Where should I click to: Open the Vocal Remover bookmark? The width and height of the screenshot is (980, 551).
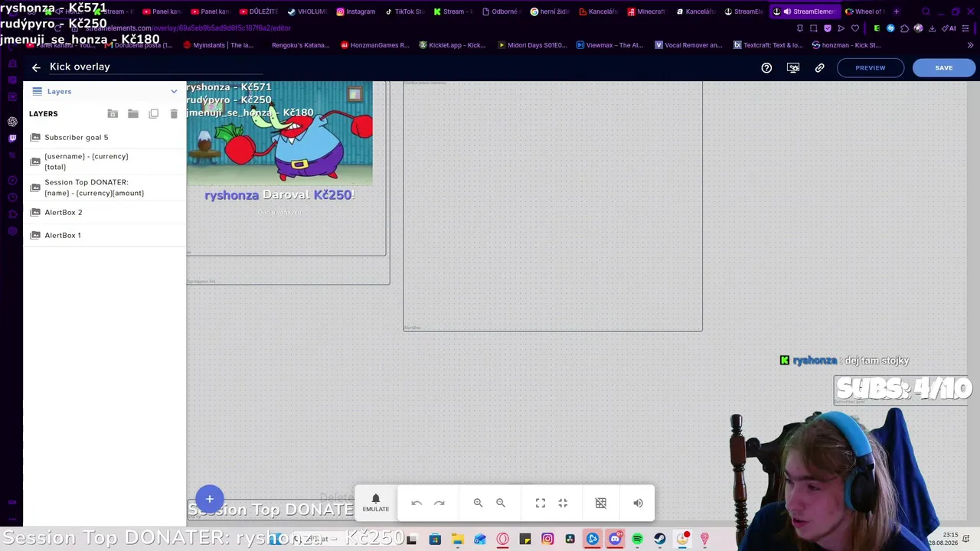[688, 45]
